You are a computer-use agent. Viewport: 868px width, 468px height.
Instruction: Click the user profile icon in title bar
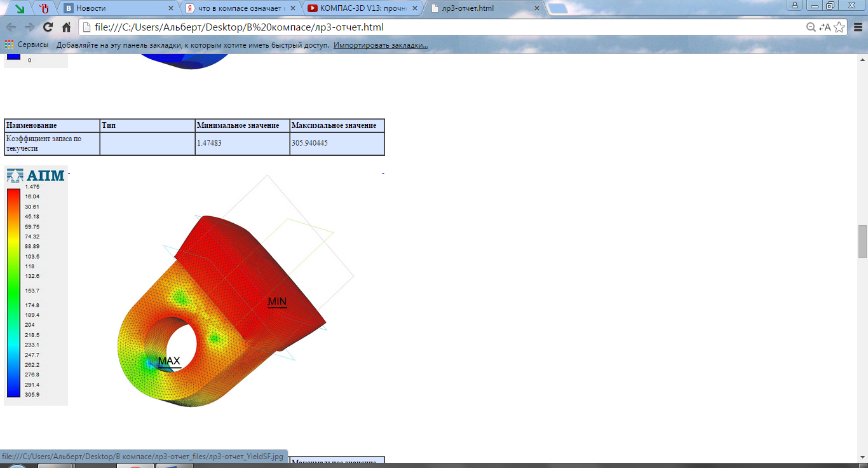tap(795, 5)
